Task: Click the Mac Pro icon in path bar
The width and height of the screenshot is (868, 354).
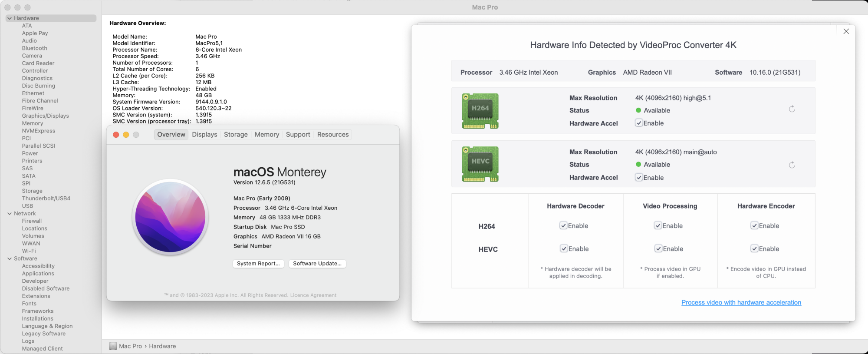Action: coord(113,346)
